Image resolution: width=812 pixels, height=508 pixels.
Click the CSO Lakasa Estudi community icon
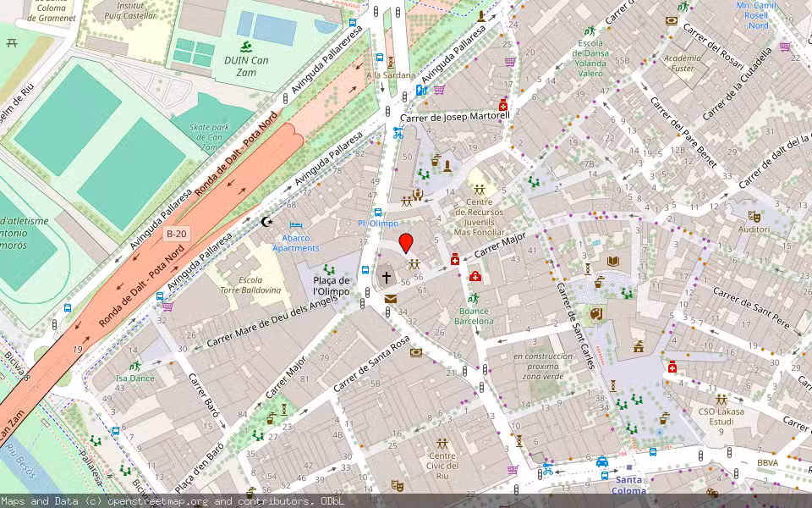[721, 399]
